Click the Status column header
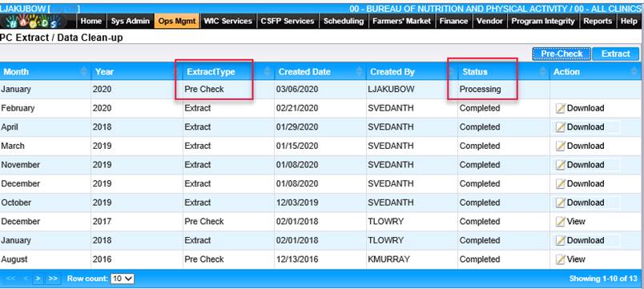Image resolution: width=644 pixels, height=289 pixels. pos(504,72)
